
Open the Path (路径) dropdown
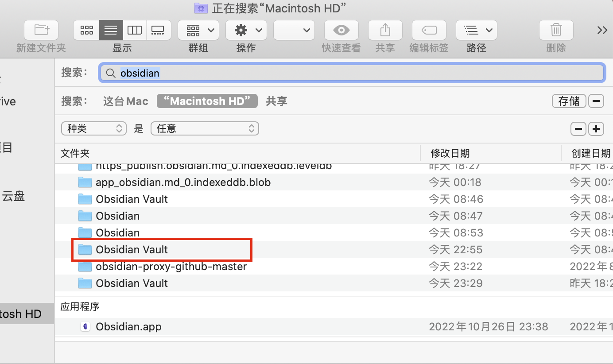tap(477, 30)
